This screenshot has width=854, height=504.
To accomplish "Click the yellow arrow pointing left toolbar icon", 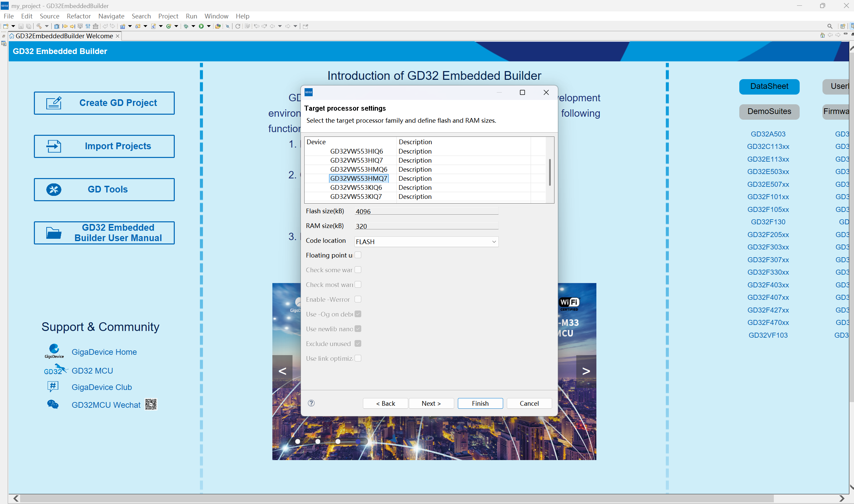I will [x=65, y=26].
